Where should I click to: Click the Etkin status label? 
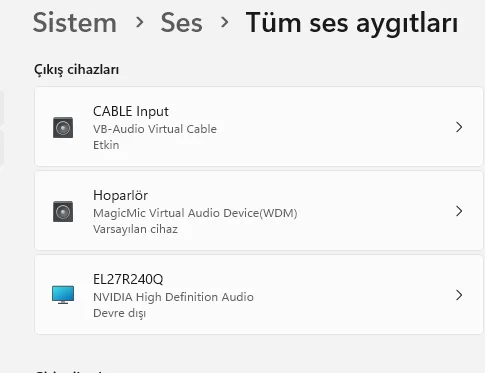pyautogui.click(x=106, y=145)
